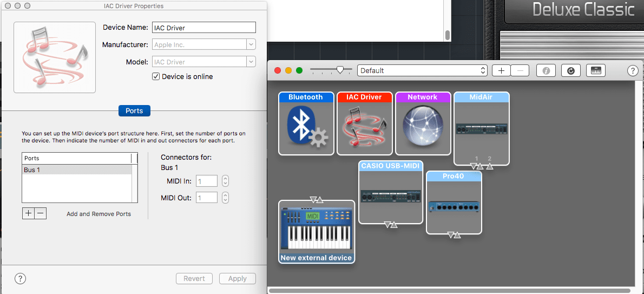Open the Model combo box
This screenshot has width=644, height=294.
(x=251, y=62)
